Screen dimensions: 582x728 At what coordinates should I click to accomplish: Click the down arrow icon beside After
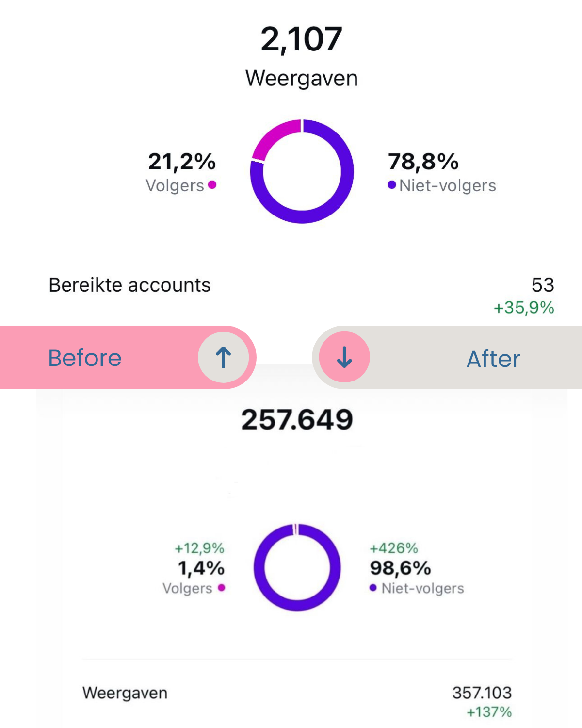344,357
